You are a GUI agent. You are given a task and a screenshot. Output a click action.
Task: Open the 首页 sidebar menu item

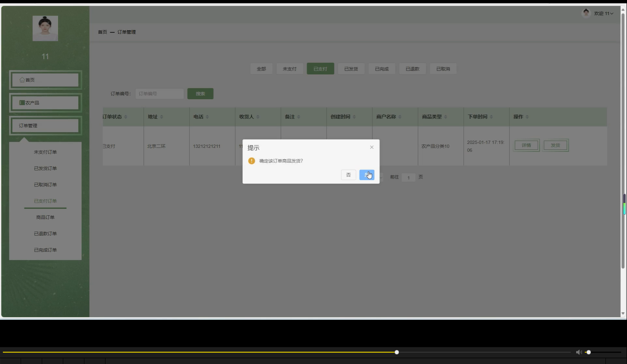tap(45, 80)
